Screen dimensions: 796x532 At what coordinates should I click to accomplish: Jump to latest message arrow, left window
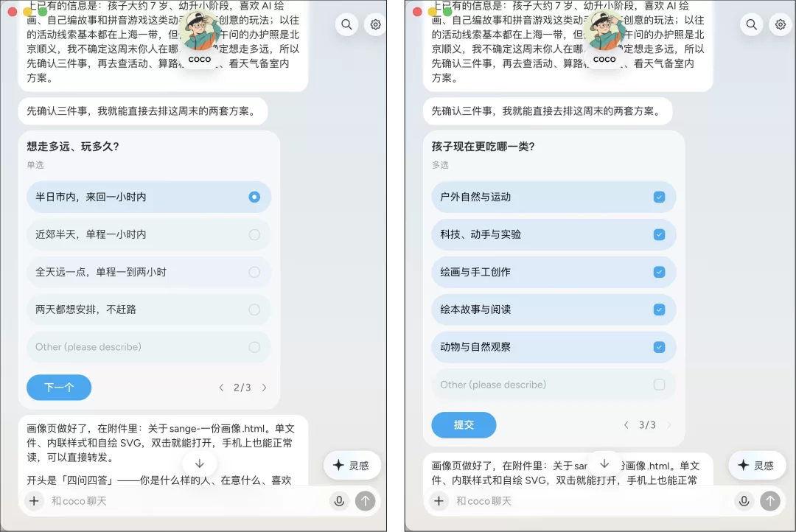[200, 463]
